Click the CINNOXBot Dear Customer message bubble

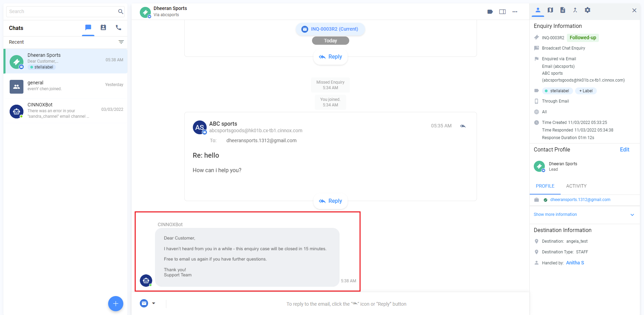pyautogui.click(x=247, y=257)
